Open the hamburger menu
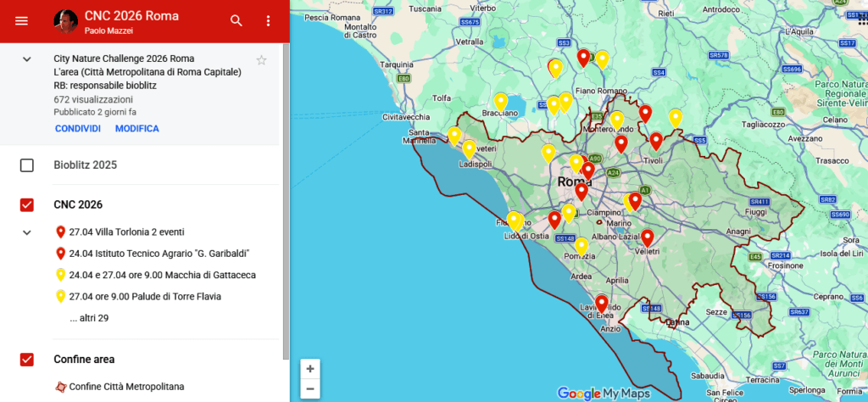 (21, 20)
